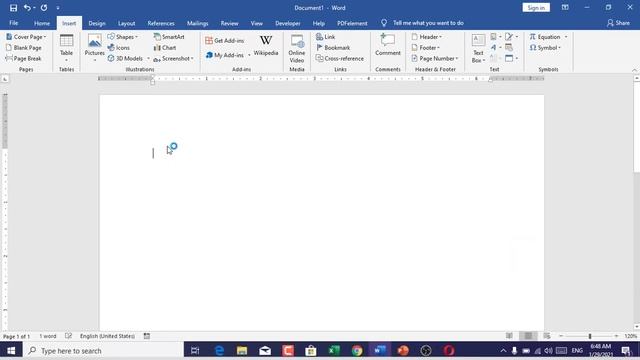Open Customize Quick Access Toolbar arrow

click(x=58, y=8)
